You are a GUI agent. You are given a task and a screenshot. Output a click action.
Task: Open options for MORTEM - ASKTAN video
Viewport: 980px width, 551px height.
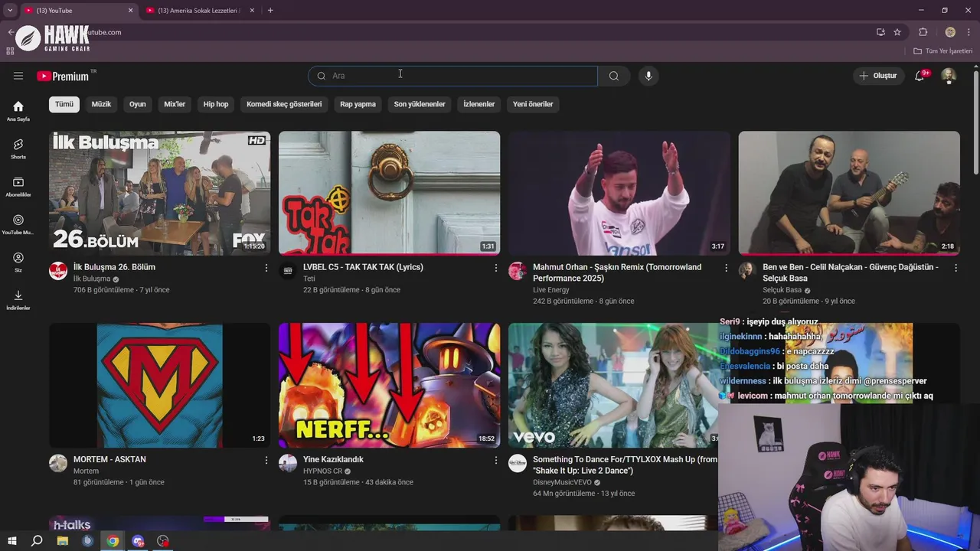266,460
